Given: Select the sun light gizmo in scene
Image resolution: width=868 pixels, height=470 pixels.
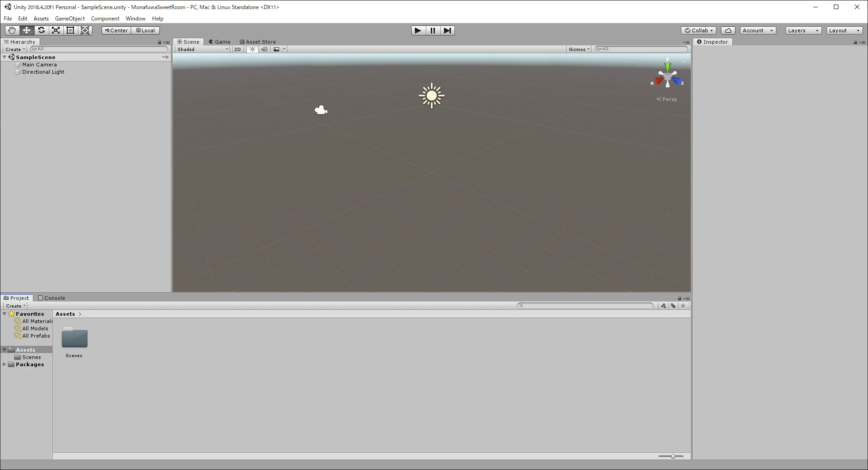Looking at the screenshot, I should coord(432,96).
